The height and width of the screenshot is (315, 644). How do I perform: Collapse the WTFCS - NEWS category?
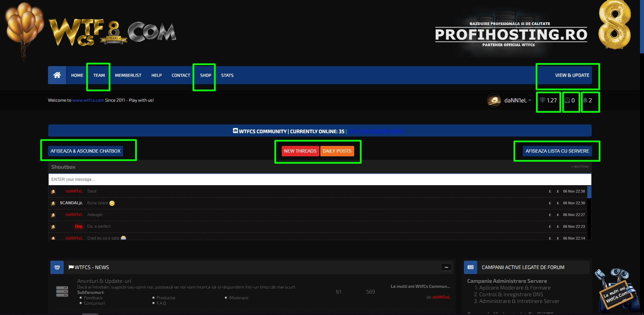pyautogui.click(x=446, y=267)
